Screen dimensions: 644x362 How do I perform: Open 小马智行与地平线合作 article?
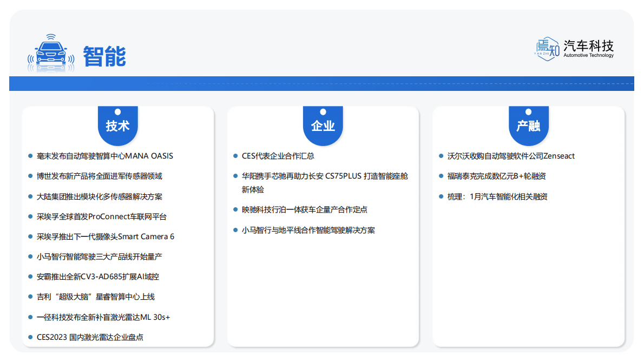(308, 230)
